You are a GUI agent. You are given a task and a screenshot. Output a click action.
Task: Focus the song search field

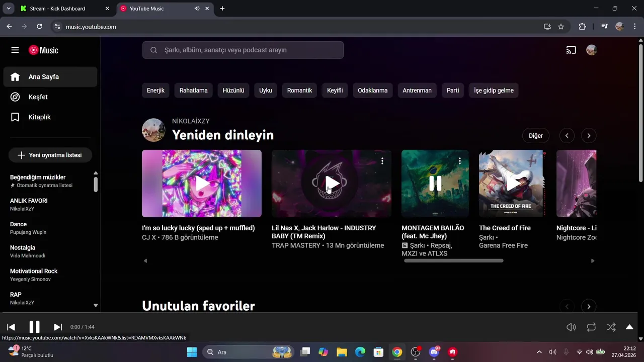pyautogui.click(x=243, y=50)
